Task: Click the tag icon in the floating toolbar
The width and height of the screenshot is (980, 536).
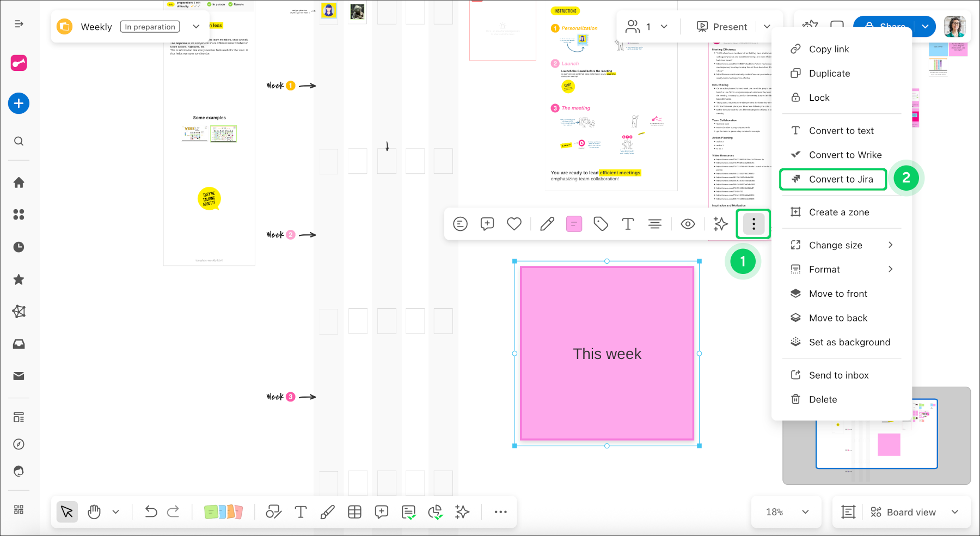Action: pyautogui.click(x=601, y=224)
